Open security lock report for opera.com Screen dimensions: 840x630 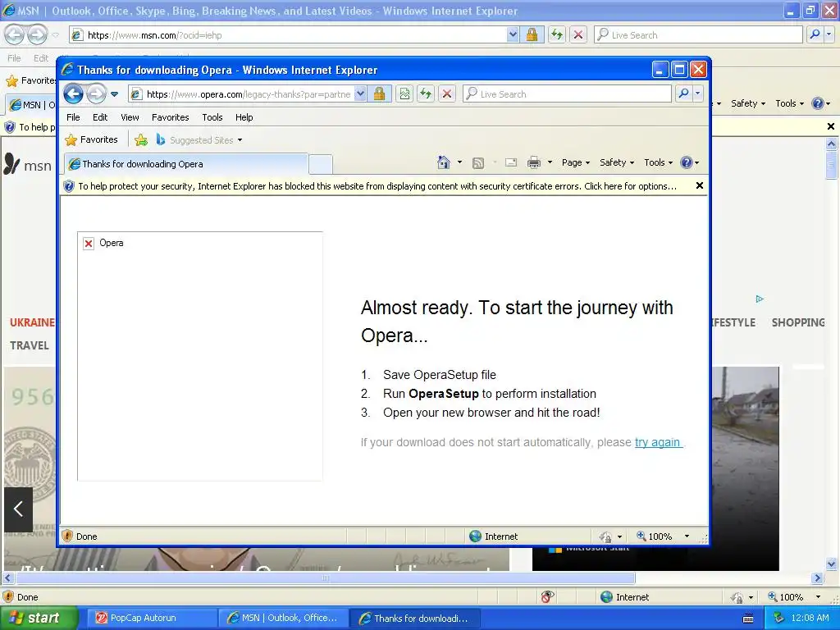(x=379, y=94)
